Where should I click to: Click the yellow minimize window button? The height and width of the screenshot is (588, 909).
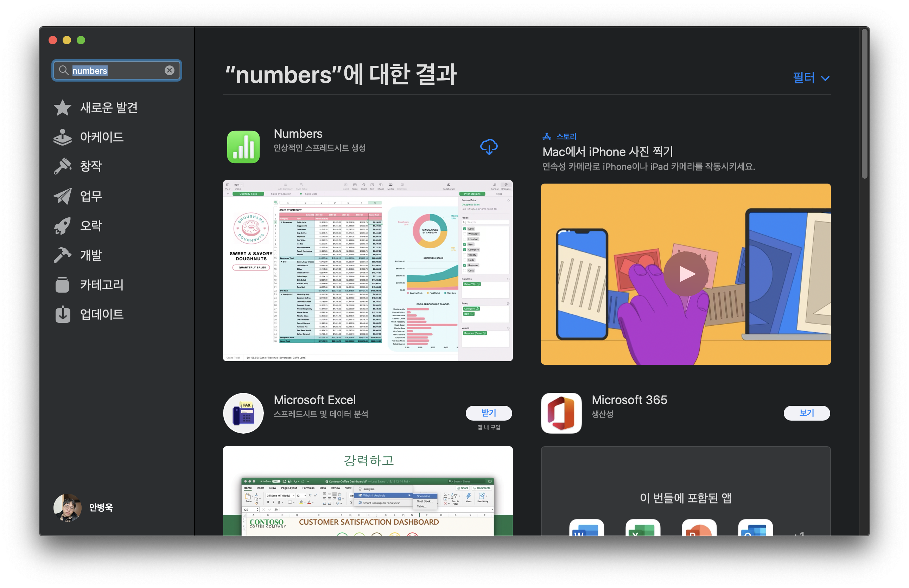coord(67,40)
